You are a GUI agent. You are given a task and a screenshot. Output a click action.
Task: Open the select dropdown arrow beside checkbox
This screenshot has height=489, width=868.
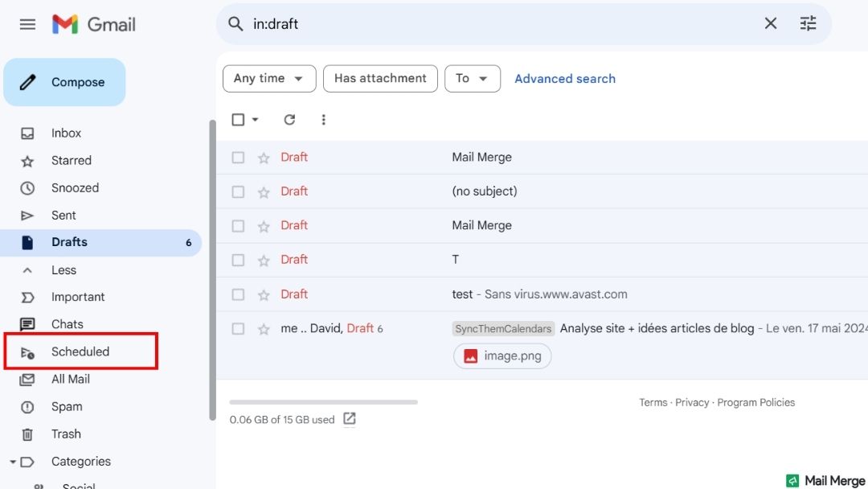pyautogui.click(x=256, y=120)
